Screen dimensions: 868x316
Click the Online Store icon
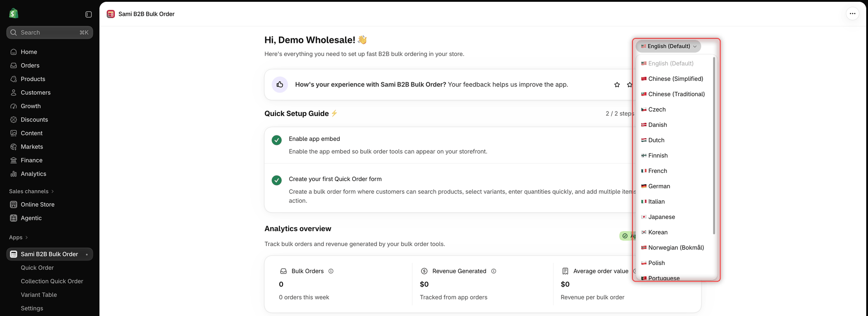click(x=14, y=204)
